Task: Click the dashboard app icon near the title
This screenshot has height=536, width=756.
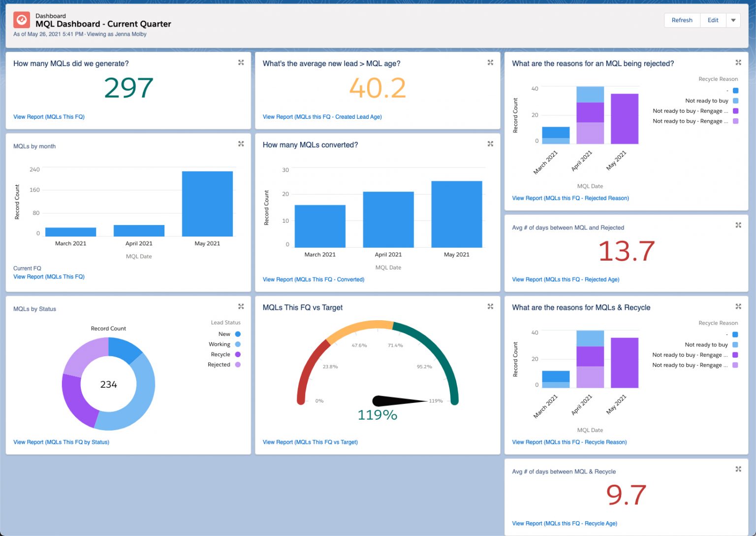Action: 22,20
